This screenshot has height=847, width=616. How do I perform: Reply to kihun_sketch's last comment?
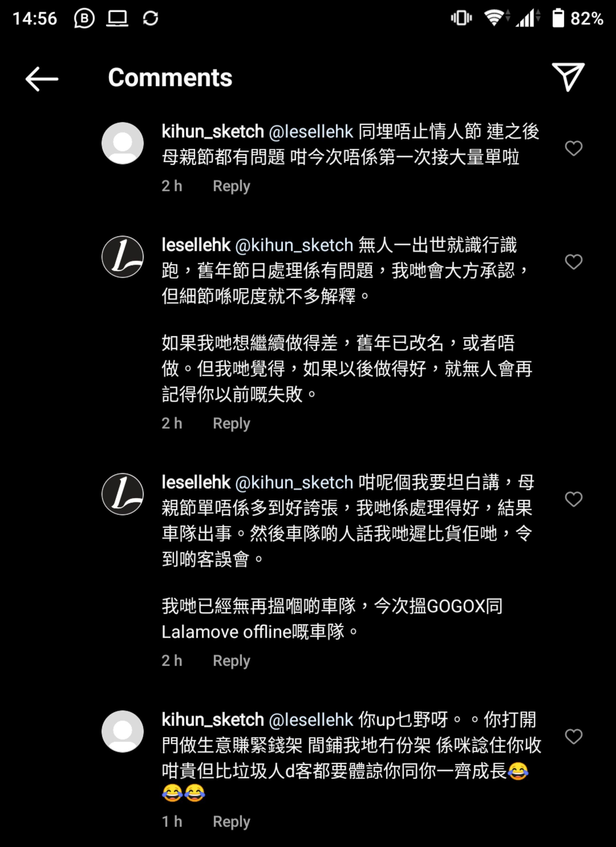click(x=232, y=822)
